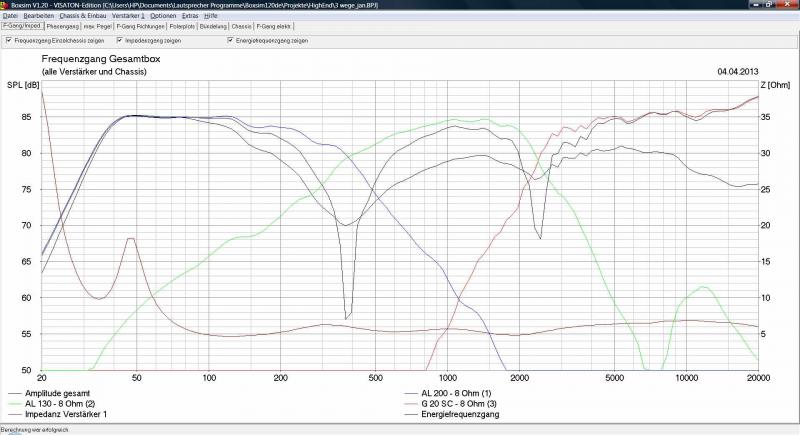This screenshot has height=435, width=800.
Task: Uncheck Energiefrequenzgang zeigen option
Action: coord(231,42)
